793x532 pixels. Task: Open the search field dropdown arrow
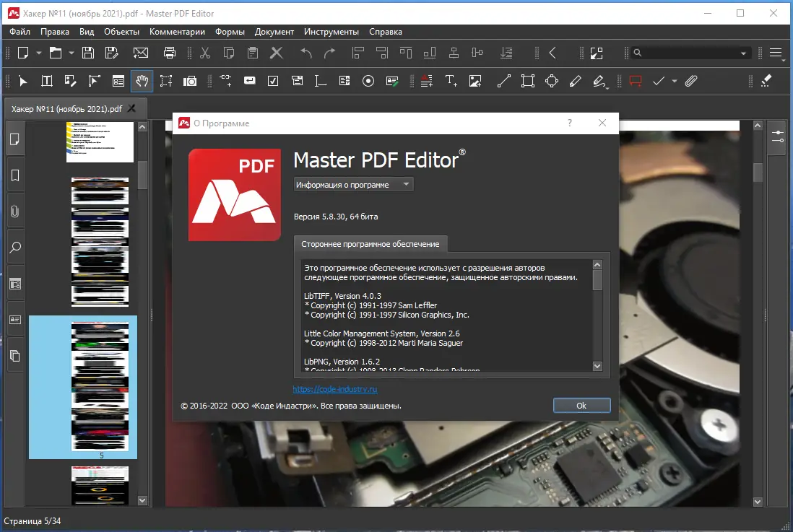pyautogui.click(x=744, y=52)
